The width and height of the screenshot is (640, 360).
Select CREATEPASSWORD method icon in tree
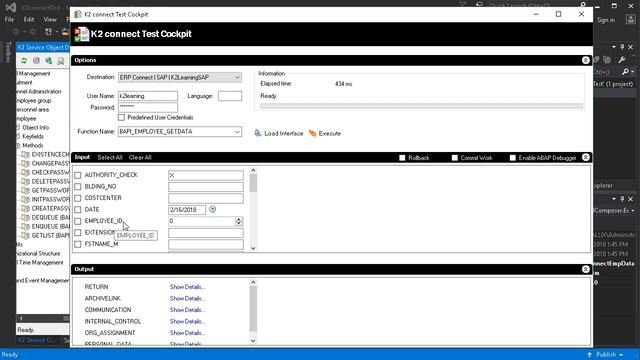25,209
